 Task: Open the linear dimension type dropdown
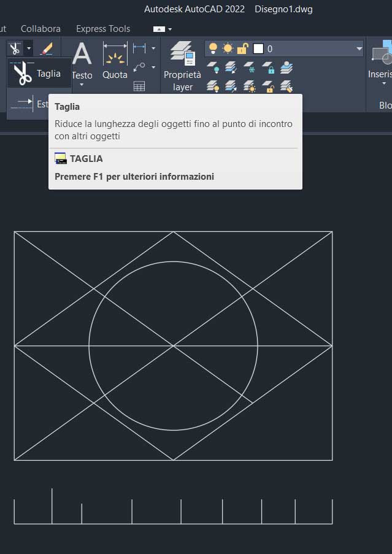tap(153, 48)
